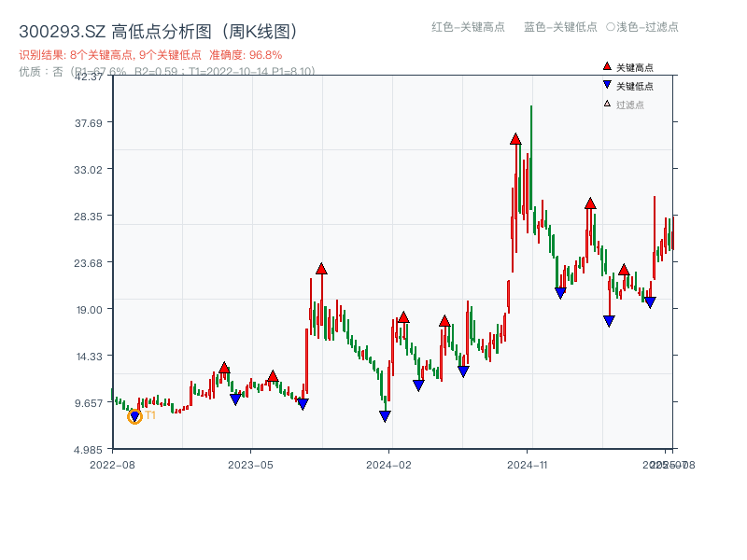Viewport: 747px width, 560px height.
Task: Click the red triangle icon beside 关键高点 legend
Action: [x=607, y=66]
